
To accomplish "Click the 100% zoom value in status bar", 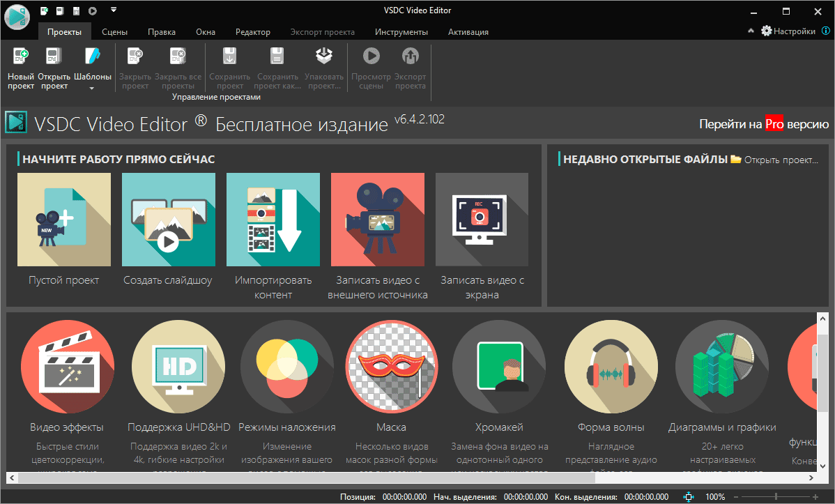I will coord(715,496).
